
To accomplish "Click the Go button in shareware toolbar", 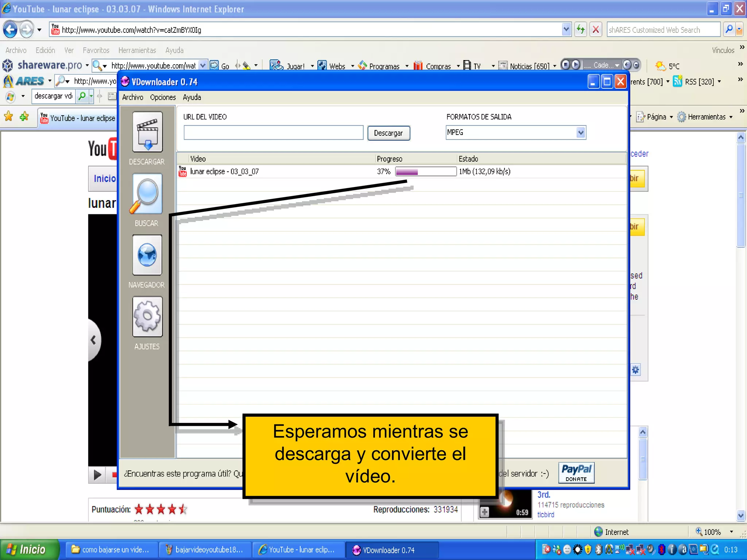I will point(220,66).
